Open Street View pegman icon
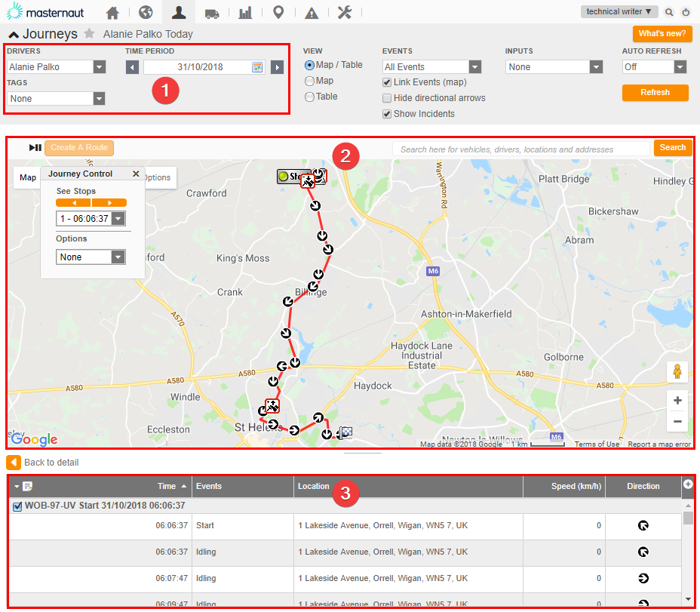Viewport: 700px width, 612px height. [677, 372]
